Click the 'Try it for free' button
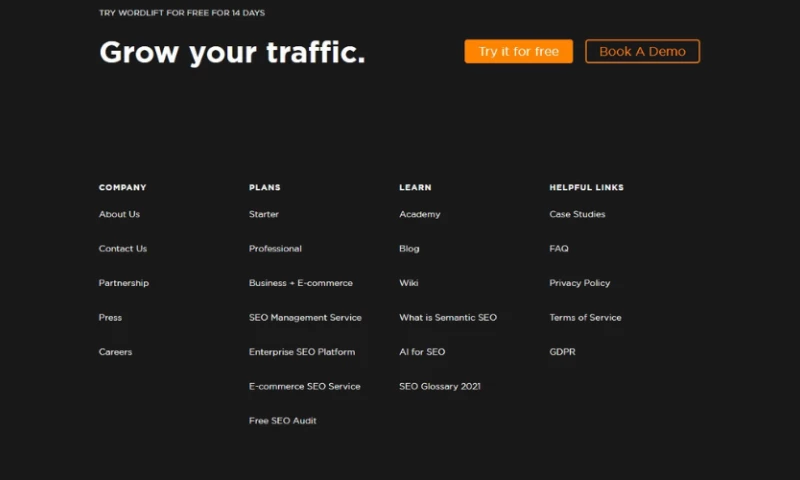 518,51
